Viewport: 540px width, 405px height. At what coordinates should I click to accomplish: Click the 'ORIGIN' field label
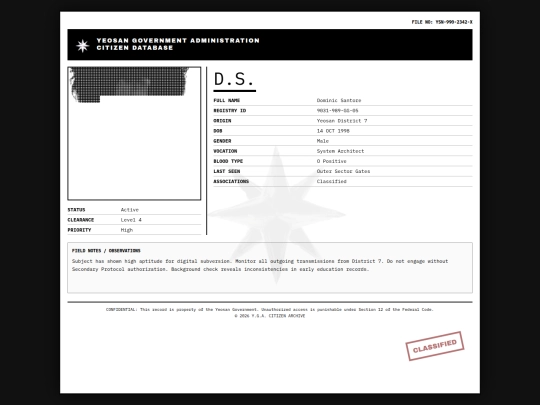pos(222,121)
